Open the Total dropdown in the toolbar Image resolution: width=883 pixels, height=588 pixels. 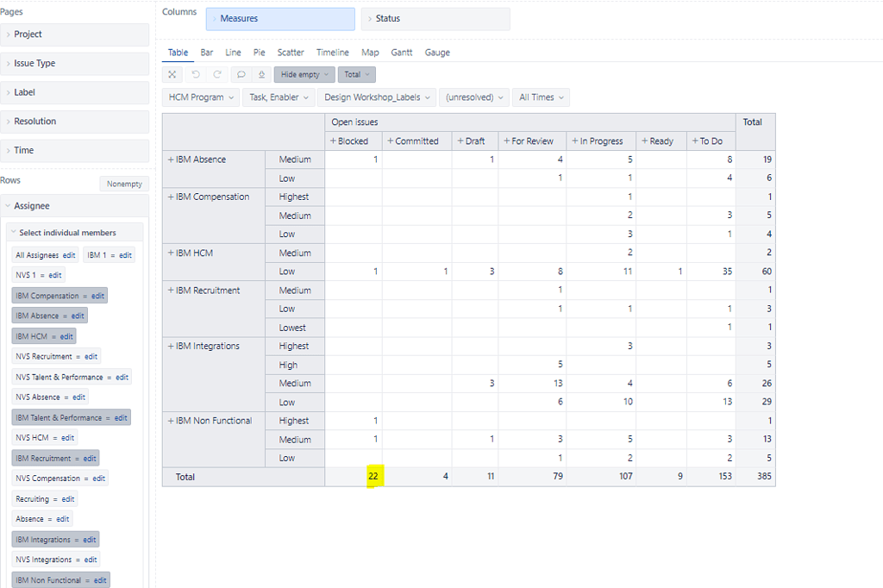click(356, 74)
